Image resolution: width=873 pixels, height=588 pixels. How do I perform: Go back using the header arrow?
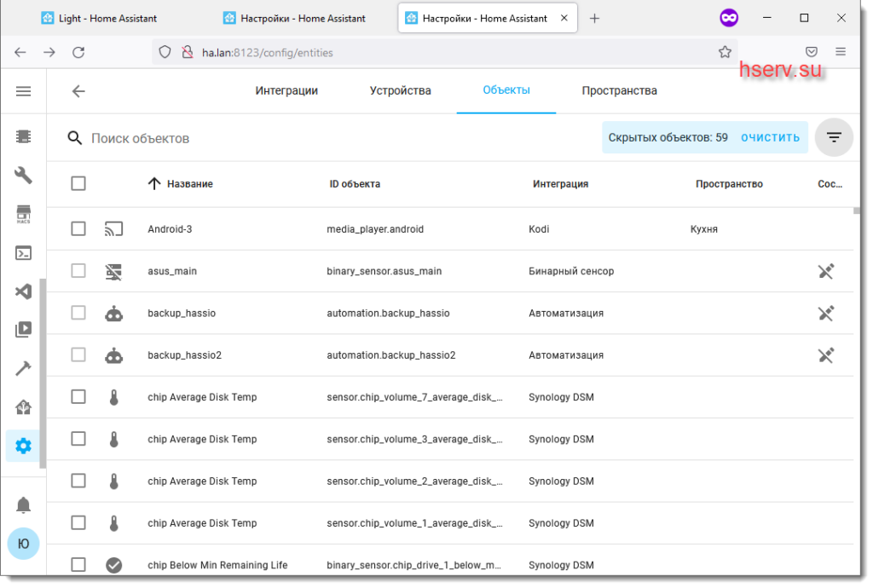click(x=78, y=91)
